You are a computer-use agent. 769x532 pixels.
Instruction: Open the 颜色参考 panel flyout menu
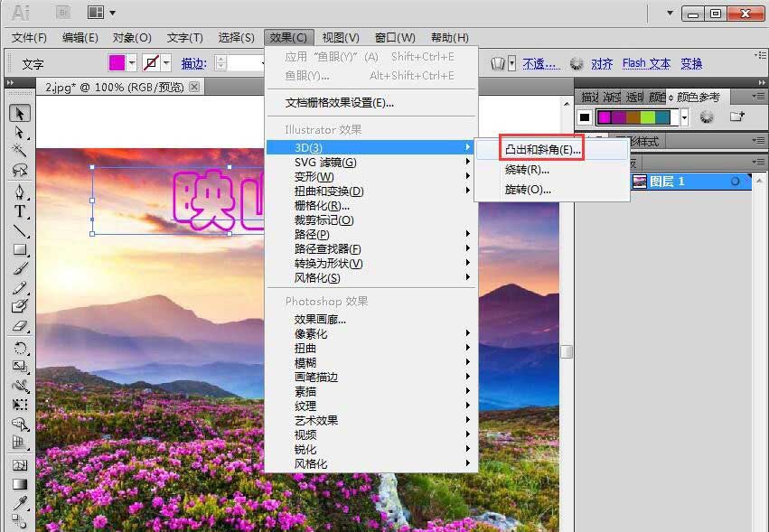[x=759, y=96]
